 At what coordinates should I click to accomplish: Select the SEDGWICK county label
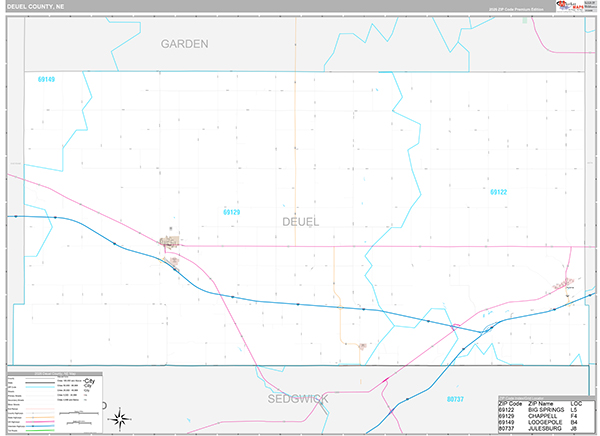click(298, 399)
